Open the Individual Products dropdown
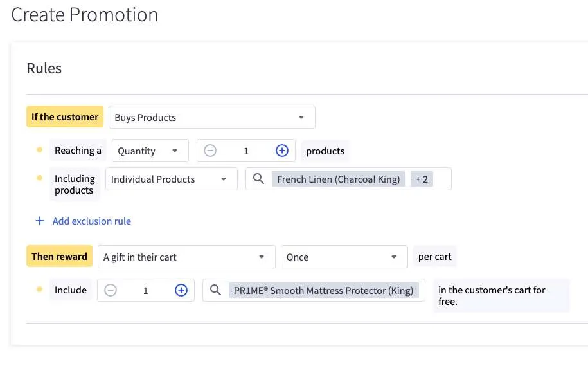The width and height of the screenshot is (588, 377). (x=171, y=179)
